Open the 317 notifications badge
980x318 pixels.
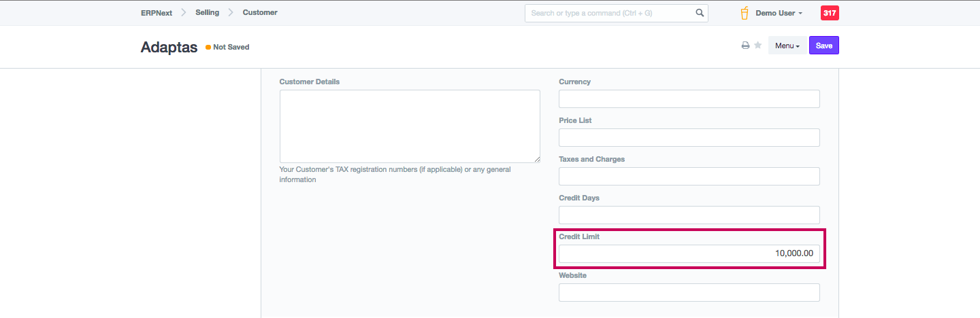[830, 13]
